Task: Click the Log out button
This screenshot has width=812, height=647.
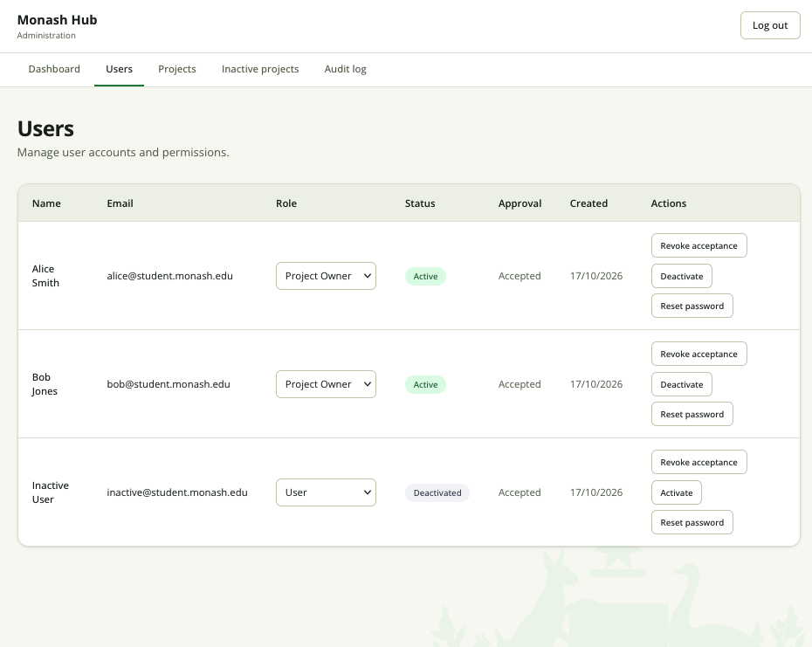Action: 770,25
